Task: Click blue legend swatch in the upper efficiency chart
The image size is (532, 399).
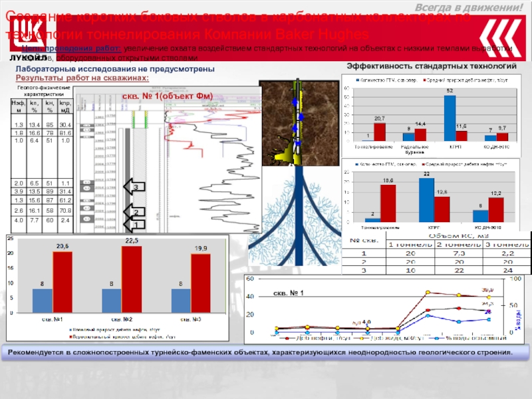Action: 357,80
